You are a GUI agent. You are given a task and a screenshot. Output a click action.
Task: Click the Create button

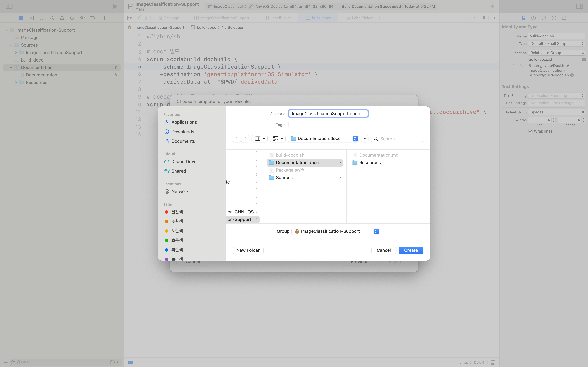coord(411,250)
